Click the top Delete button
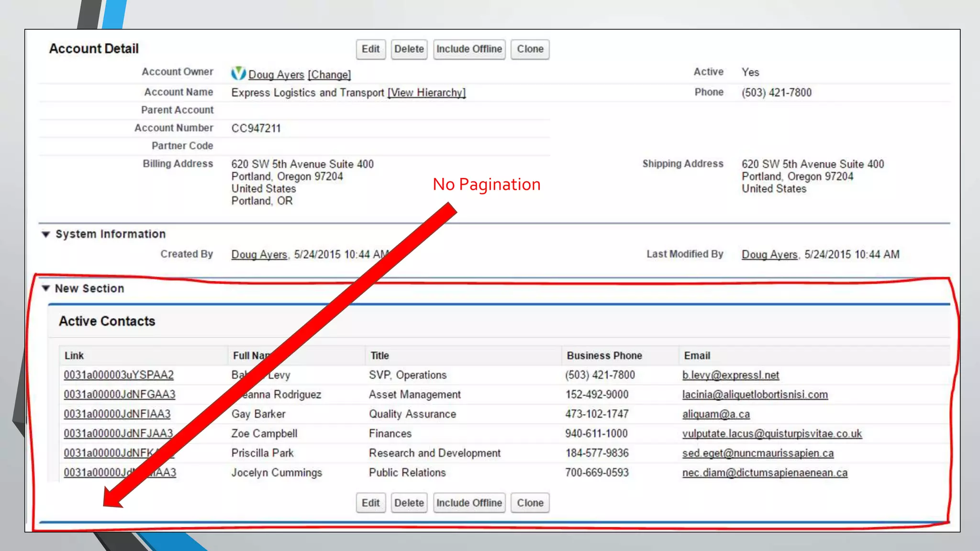 [x=409, y=49]
